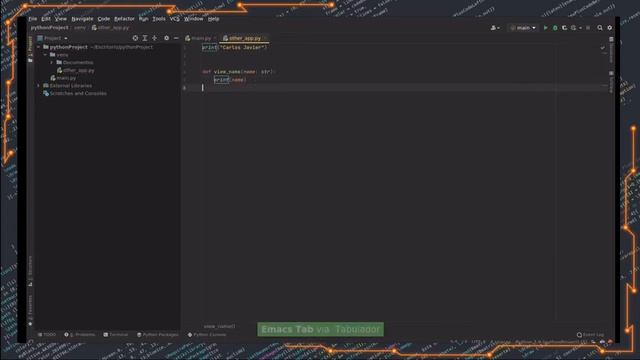
Task: Open the Event Log
Action: tap(591, 335)
